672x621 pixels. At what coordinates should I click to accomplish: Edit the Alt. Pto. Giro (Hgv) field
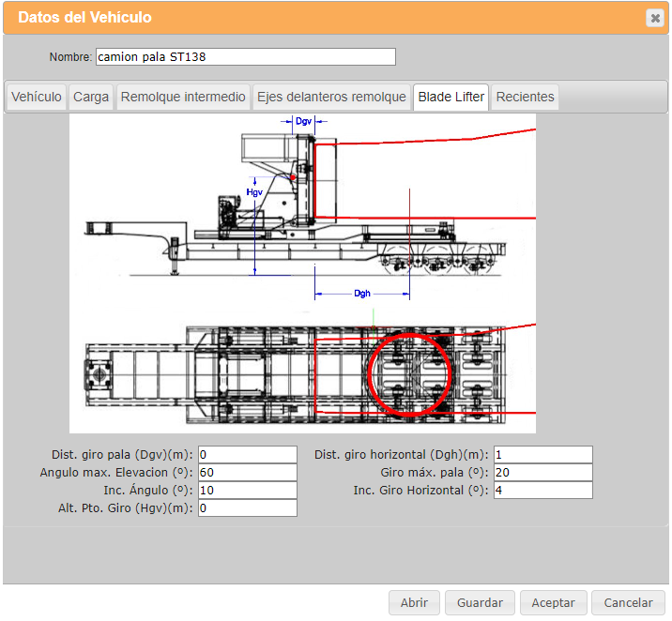point(247,508)
